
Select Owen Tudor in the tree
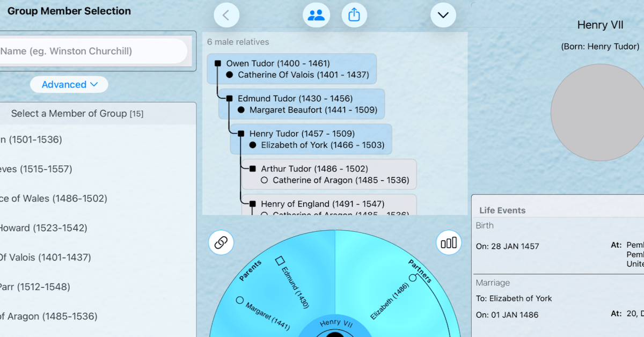(277, 63)
